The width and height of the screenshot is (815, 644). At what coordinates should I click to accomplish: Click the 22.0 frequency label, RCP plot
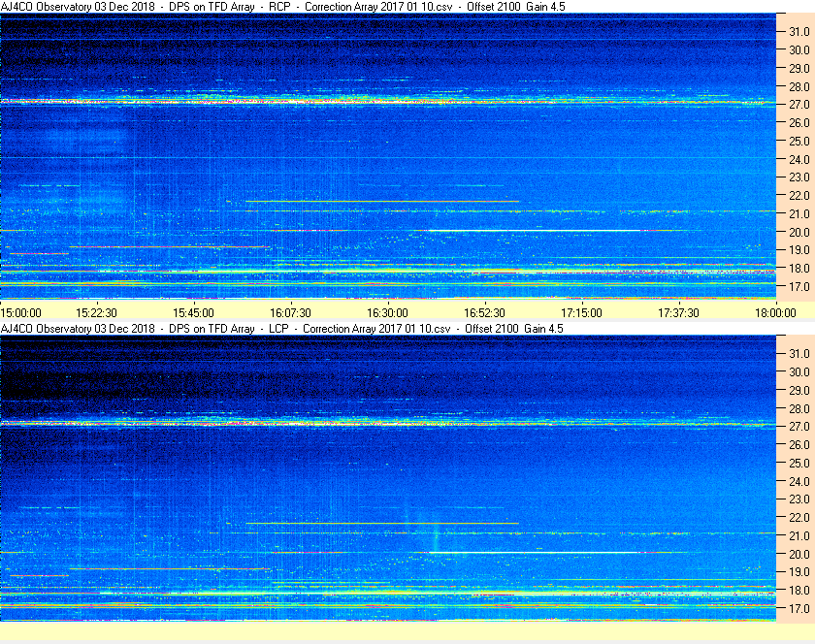click(x=799, y=196)
